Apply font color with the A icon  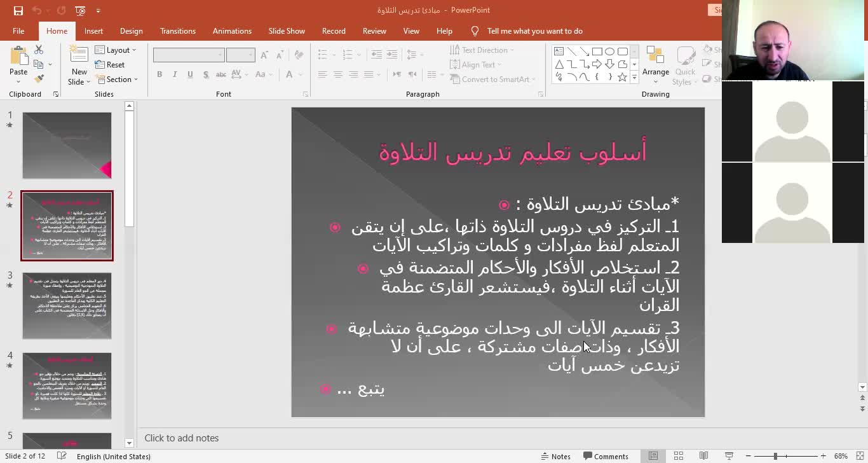click(288, 74)
